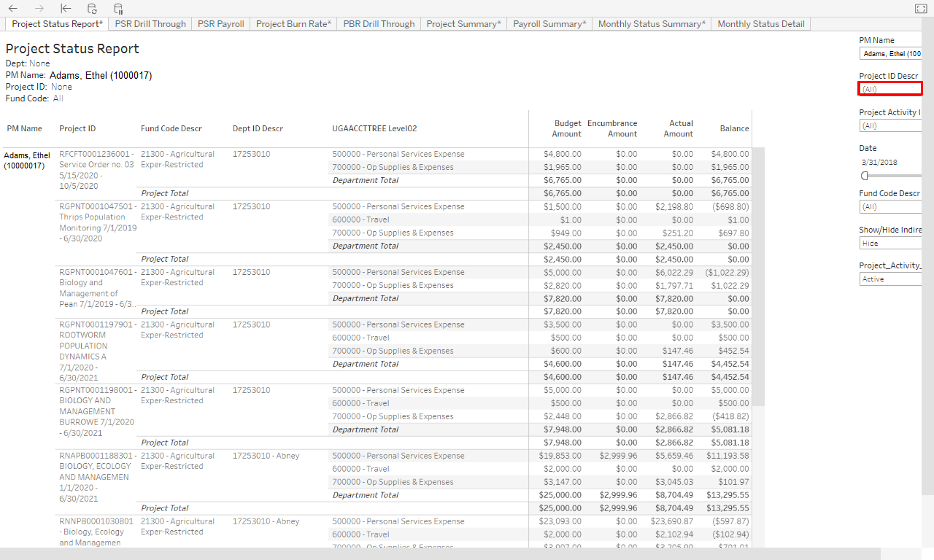Image resolution: width=934 pixels, height=560 pixels.
Task: Click the UGAACCTTREE Level02 column header
Action: [x=374, y=128]
